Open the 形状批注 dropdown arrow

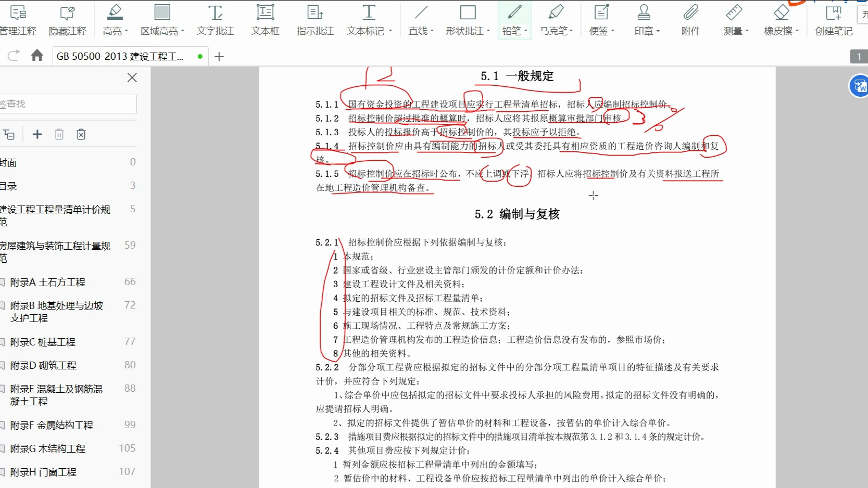[x=488, y=31]
